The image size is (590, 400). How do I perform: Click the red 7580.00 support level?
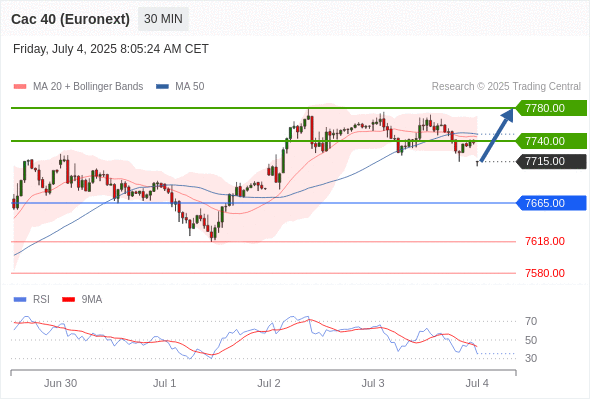[545, 273]
